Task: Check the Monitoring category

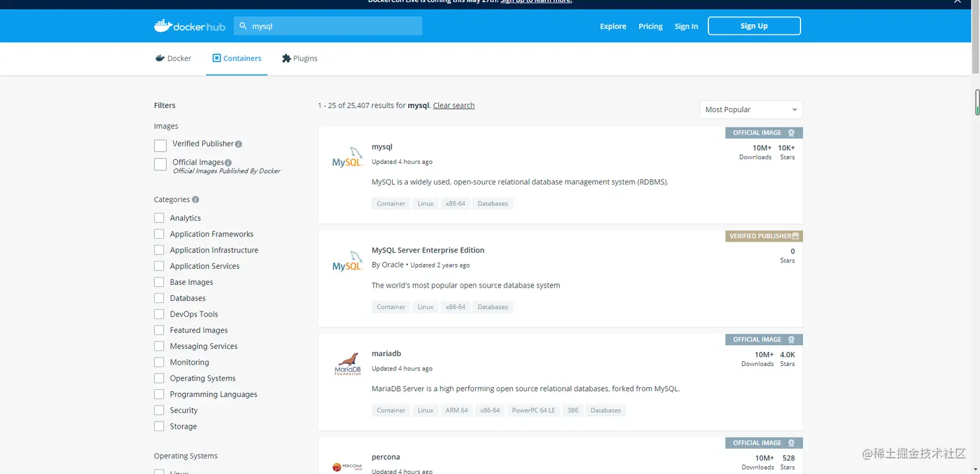Action: 159,362
